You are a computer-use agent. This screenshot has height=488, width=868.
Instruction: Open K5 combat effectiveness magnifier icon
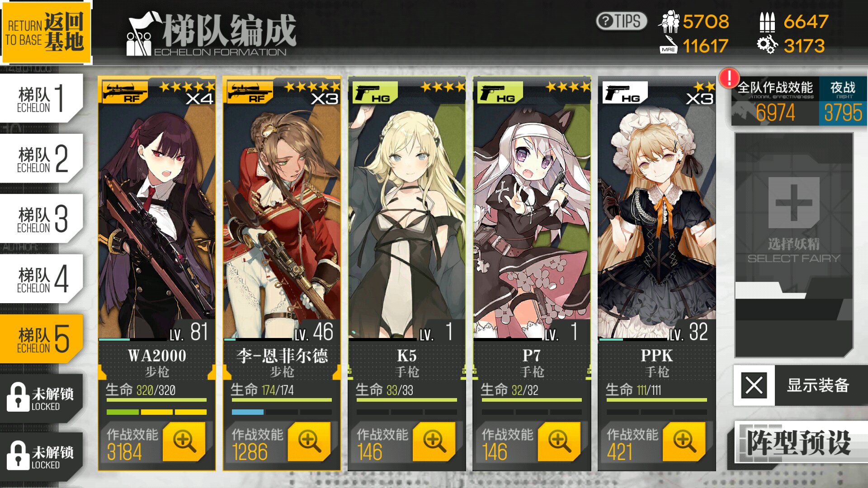(434, 441)
